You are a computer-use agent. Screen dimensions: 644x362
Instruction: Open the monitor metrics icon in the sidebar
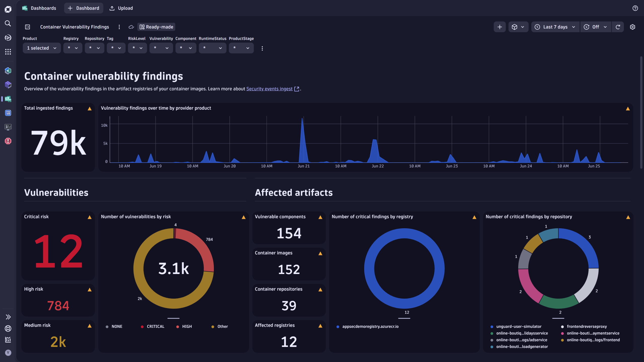coord(8,127)
